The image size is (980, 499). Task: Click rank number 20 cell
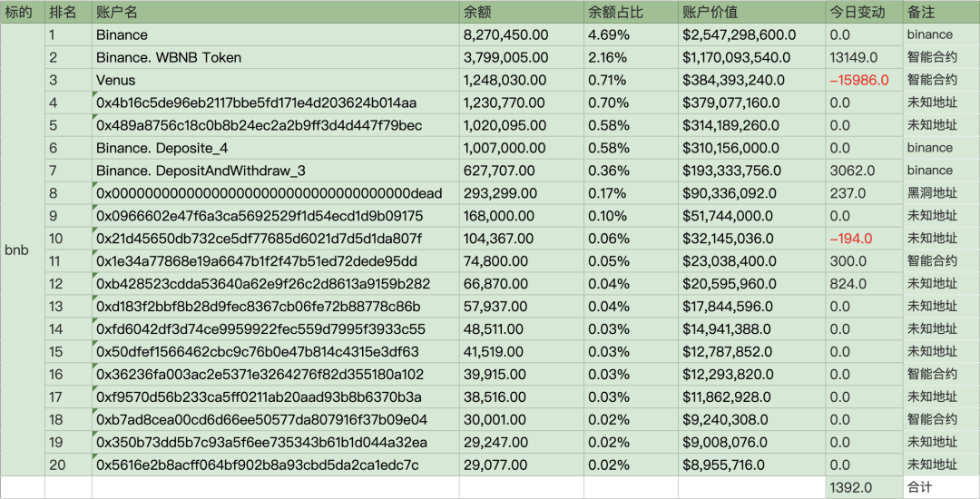(x=68, y=465)
